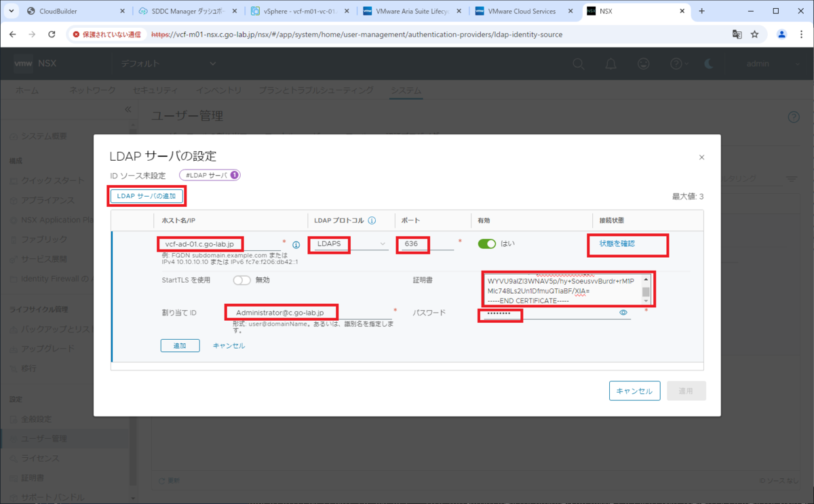Toggle the 有効 switch showing はい
The height and width of the screenshot is (504, 814).
pyautogui.click(x=486, y=244)
